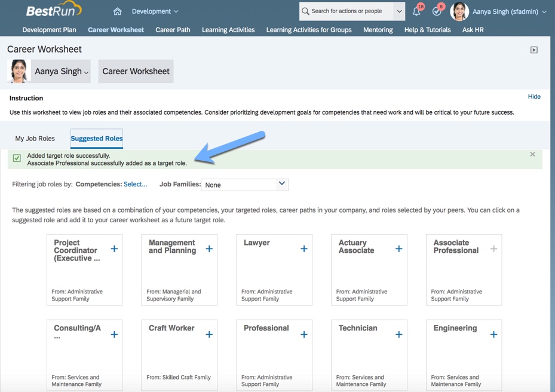The width and height of the screenshot is (555, 392).
Task: Switch to My Job Roles tab
Action: tap(35, 139)
